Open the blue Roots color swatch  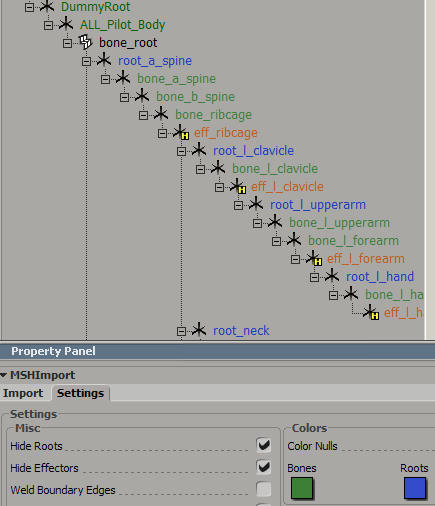coord(415,488)
